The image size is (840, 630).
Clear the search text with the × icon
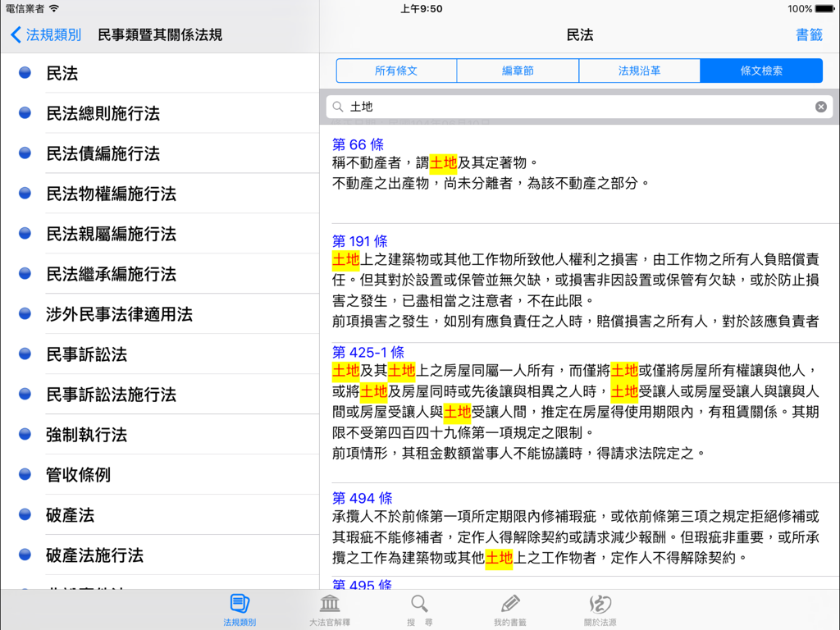820,106
